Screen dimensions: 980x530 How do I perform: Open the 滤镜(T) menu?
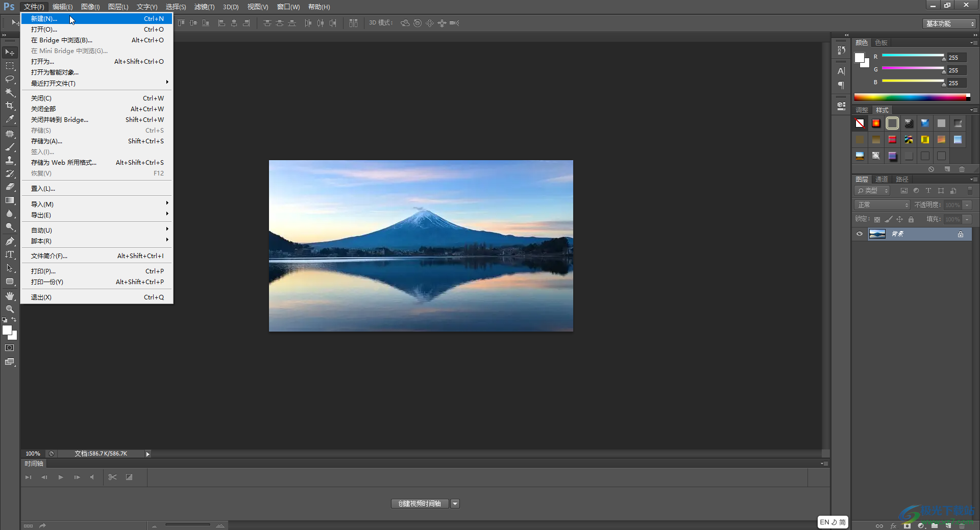(x=204, y=7)
